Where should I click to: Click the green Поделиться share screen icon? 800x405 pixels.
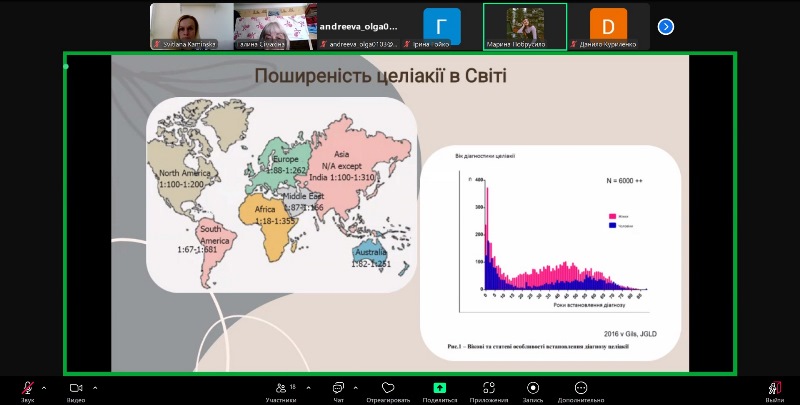click(x=439, y=389)
